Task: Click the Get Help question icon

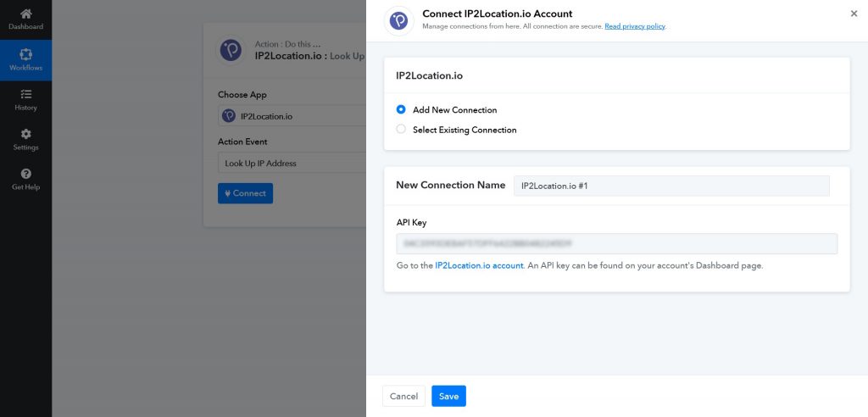Action: [25, 174]
